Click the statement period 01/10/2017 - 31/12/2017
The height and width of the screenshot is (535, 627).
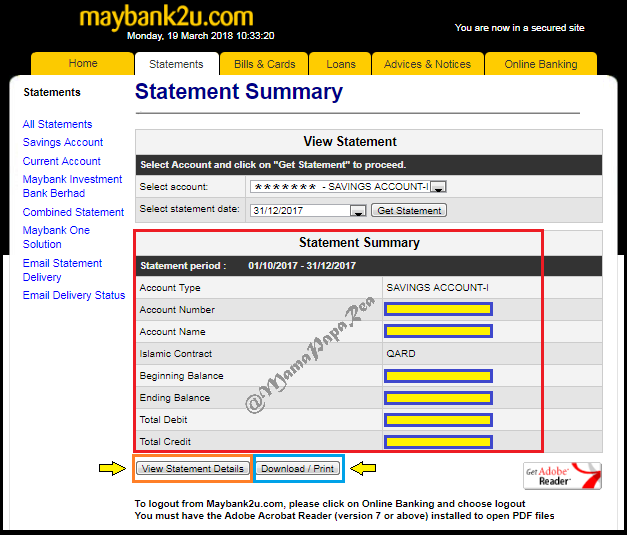pyautogui.click(x=302, y=266)
